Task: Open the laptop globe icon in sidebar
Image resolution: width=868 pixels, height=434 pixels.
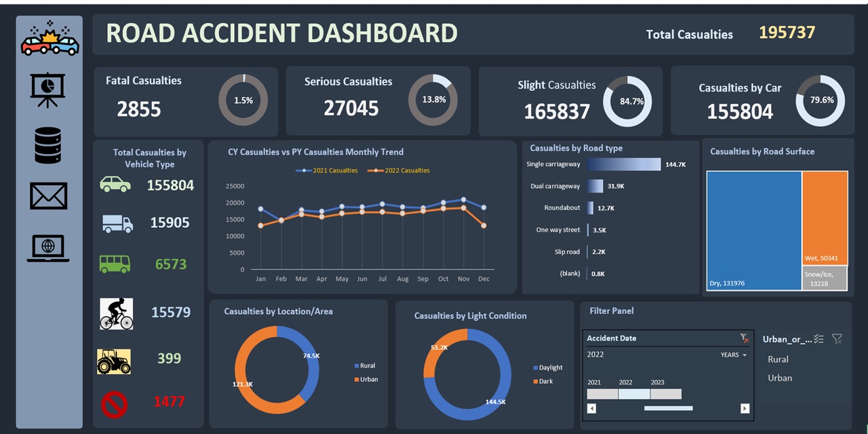Action: 49,249
